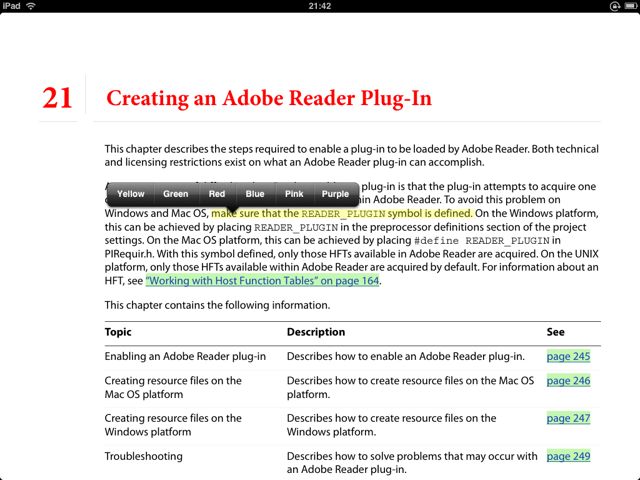The width and height of the screenshot is (640, 480).
Task: Tap "Creating resource files on the Mac OS platform" topic
Action: (173, 387)
